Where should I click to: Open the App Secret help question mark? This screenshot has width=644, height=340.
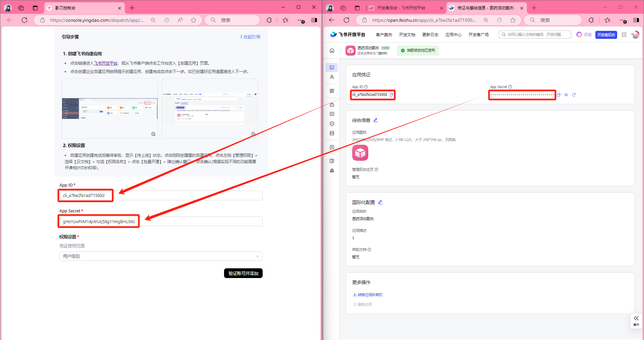pos(510,87)
